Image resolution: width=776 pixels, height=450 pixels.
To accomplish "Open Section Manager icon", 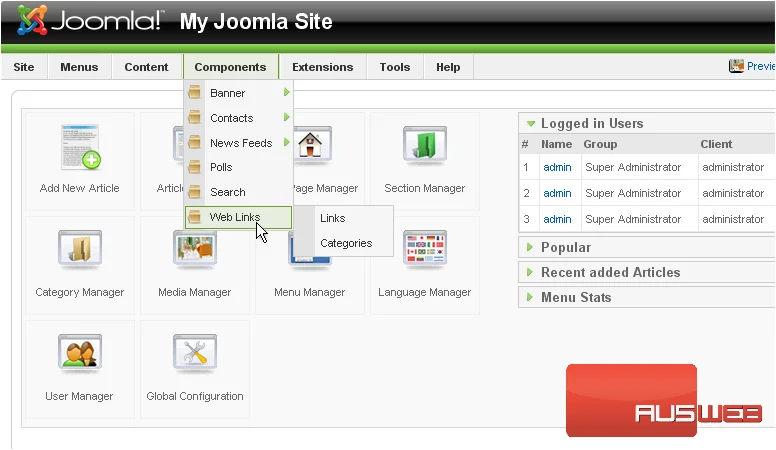I will click(x=425, y=146).
